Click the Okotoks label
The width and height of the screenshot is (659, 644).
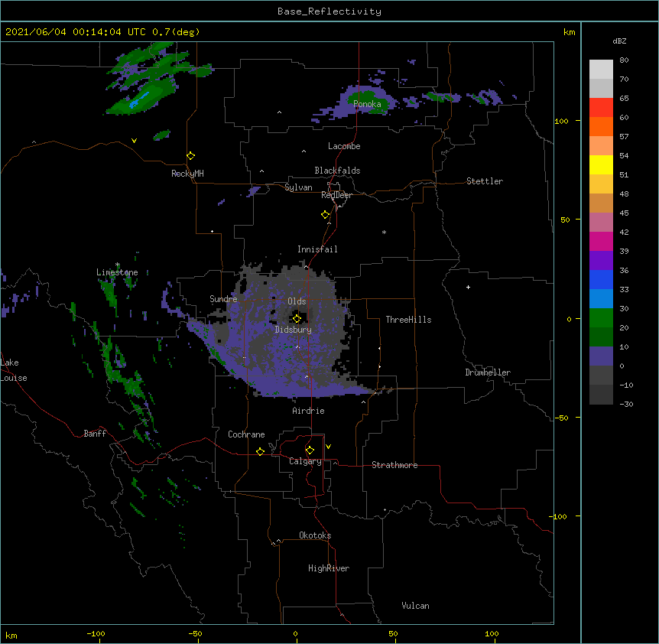point(315,535)
